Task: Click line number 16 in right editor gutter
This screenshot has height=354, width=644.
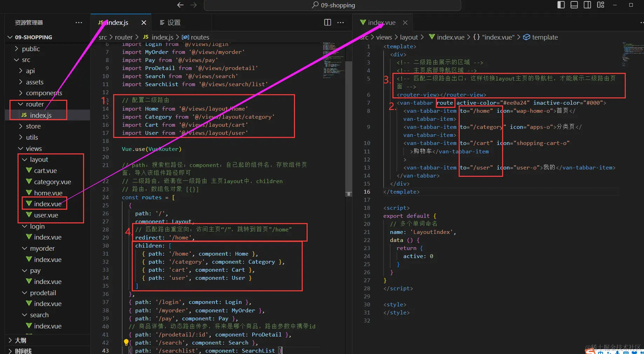Action: (x=366, y=192)
